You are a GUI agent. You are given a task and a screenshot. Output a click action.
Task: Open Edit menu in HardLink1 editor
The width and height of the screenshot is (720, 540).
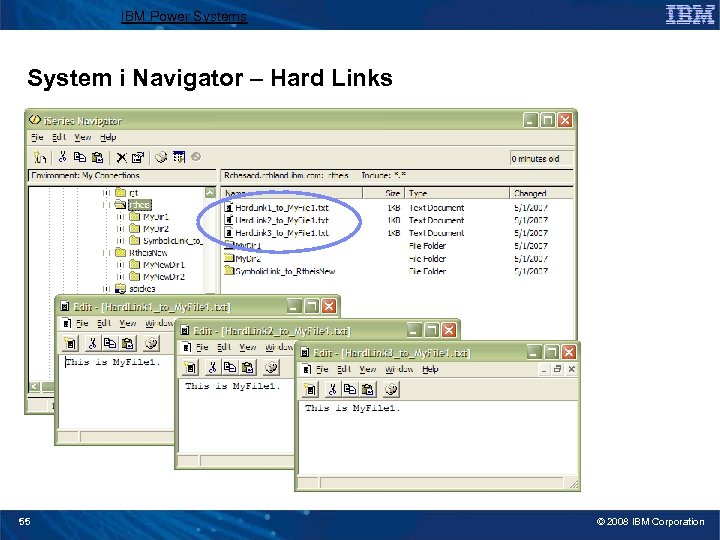(x=104, y=323)
